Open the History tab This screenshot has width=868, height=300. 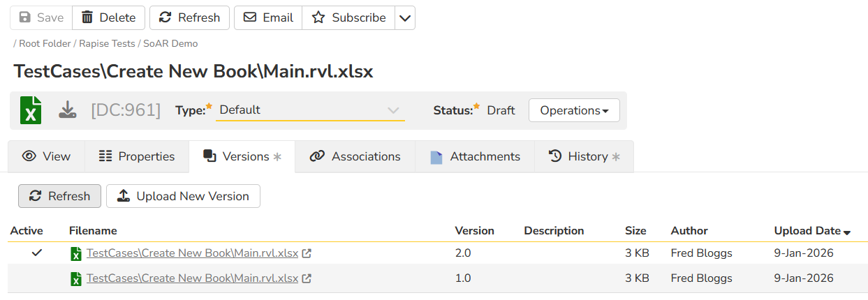pyautogui.click(x=584, y=156)
